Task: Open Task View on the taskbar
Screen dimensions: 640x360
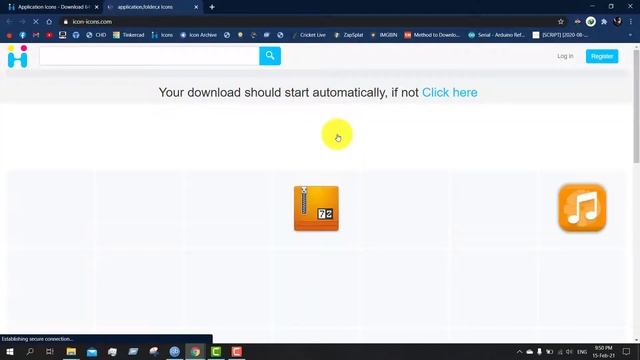Action: pos(50,351)
